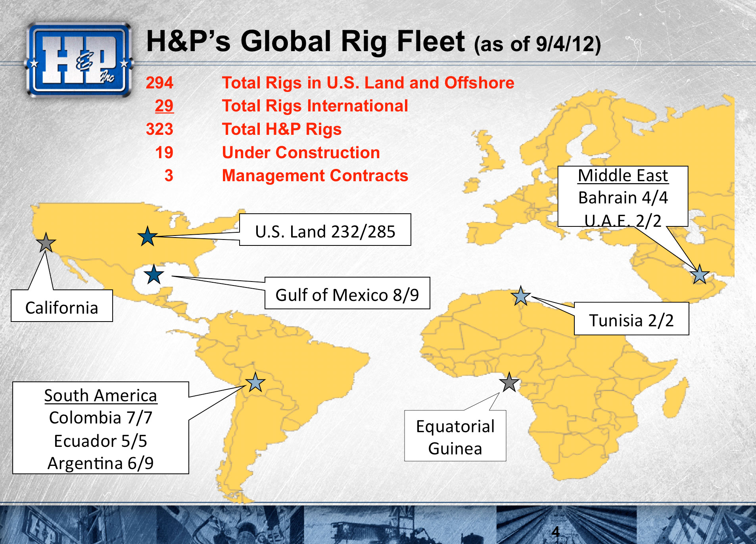Click the "Colombia 7/7" entry
Image resolution: width=756 pixels, height=544 pixels.
tap(101, 418)
